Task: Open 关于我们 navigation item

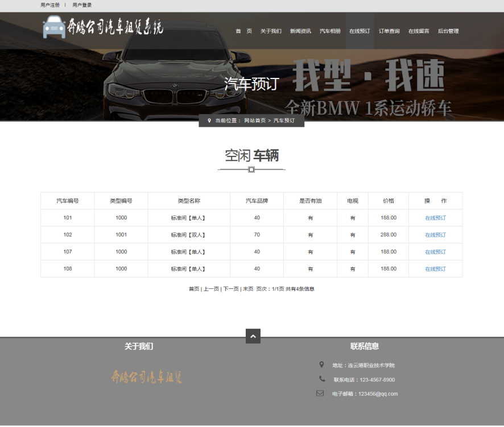Action: pyautogui.click(x=271, y=31)
